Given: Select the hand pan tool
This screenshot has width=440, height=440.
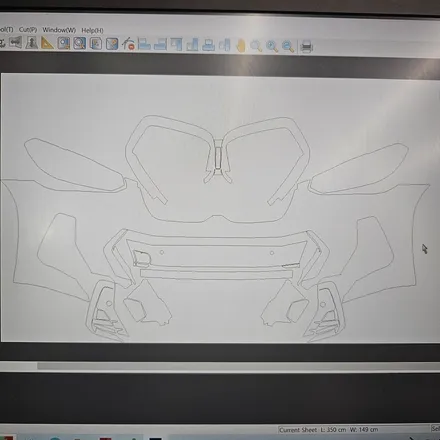Looking at the screenshot, I should [x=240, y=46].
